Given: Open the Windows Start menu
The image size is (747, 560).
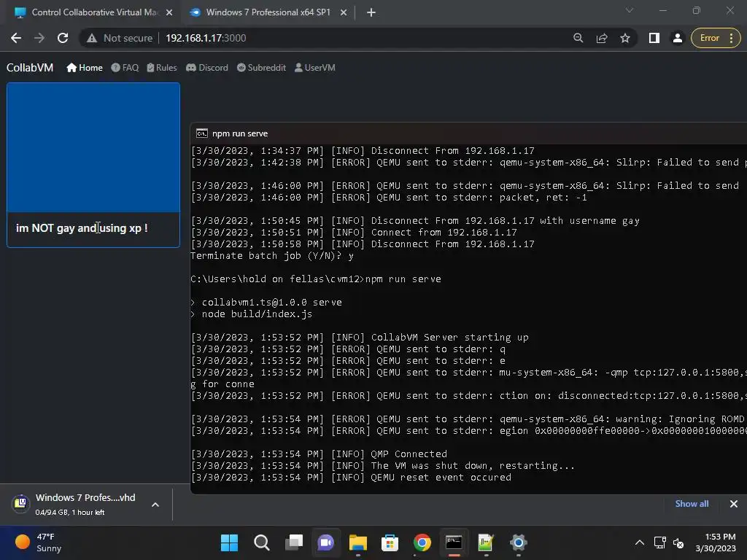Looking at the screenshot, I should click(229, 542).
